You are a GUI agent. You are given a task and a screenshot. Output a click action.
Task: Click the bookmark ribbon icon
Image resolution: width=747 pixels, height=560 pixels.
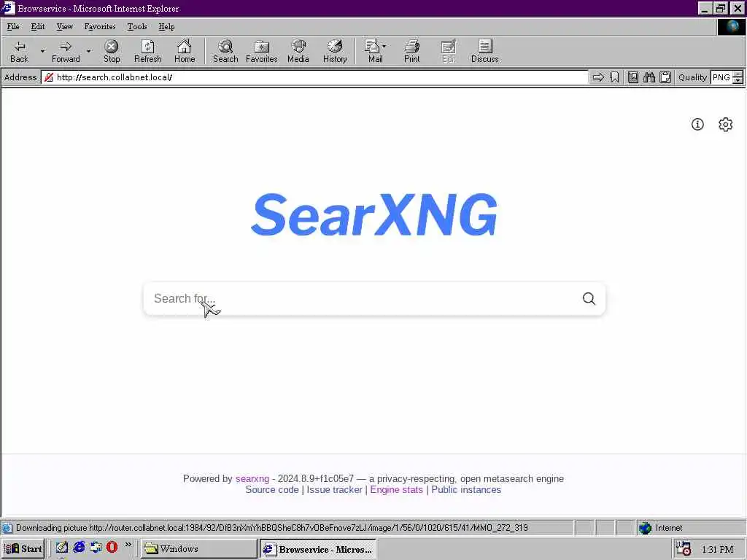(x=614, y=77)
